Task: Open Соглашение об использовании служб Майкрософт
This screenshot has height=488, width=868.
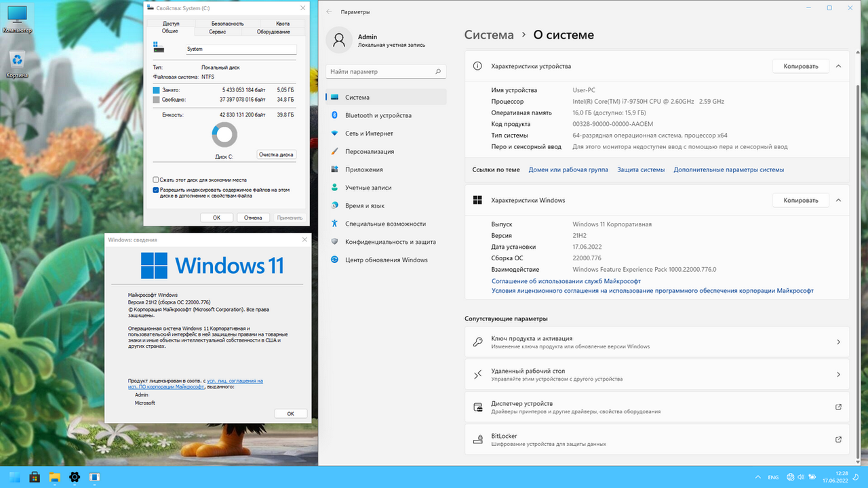Action: click(566, 281)
